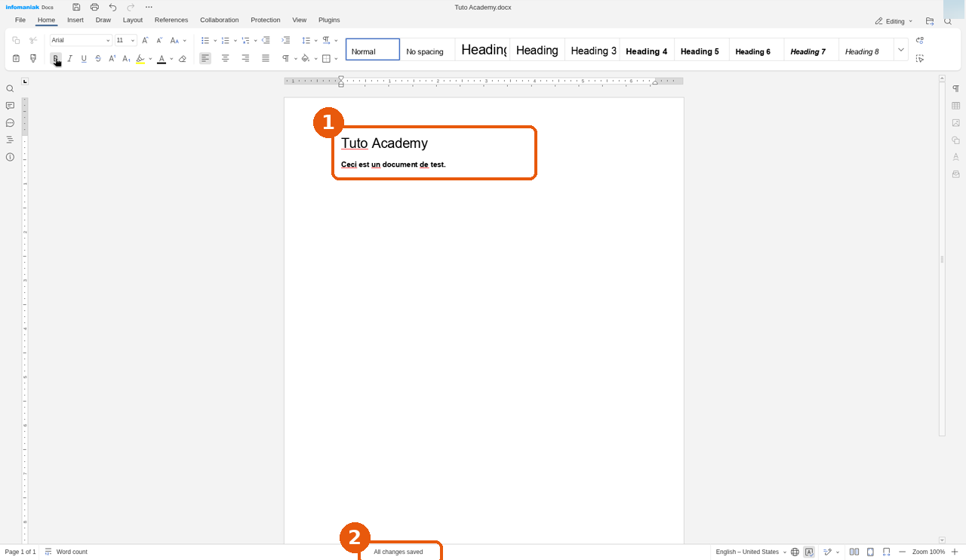The width and height of the screenshot is (966, 560).
Task: Toggle Strikethrough formatting
Action: [98, 58]
